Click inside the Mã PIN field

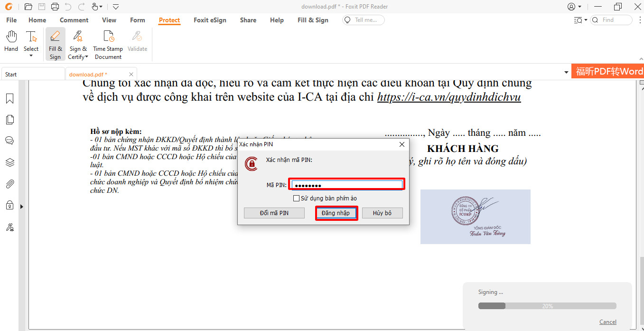coord(346,184)
